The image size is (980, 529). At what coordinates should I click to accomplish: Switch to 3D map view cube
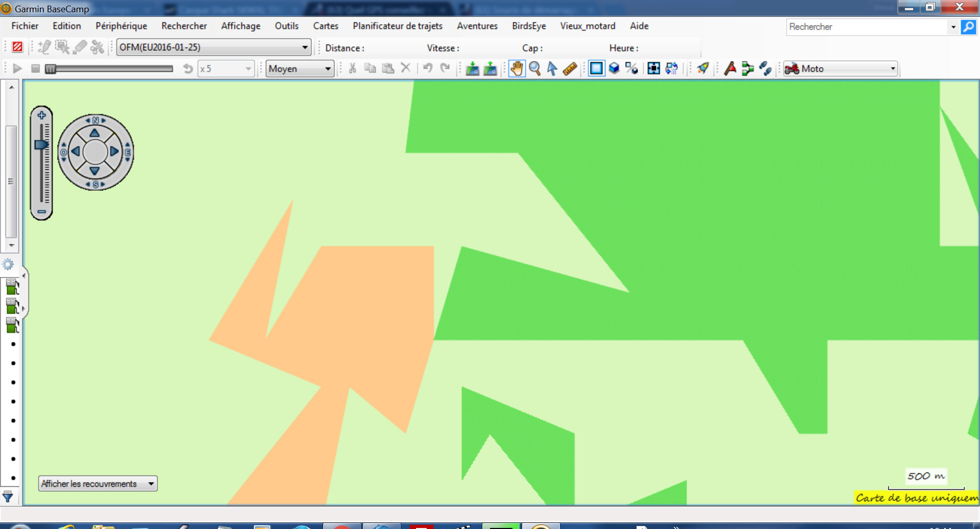click(614, 68)
